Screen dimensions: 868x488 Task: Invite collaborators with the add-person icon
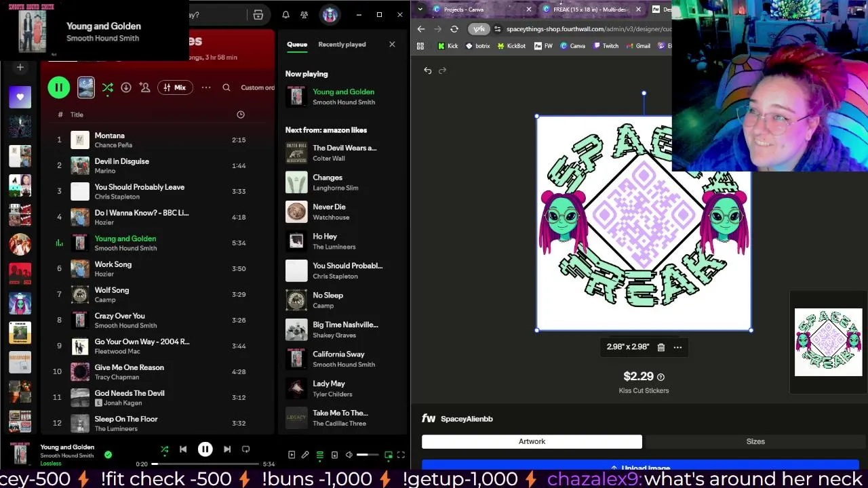(144, 87)
